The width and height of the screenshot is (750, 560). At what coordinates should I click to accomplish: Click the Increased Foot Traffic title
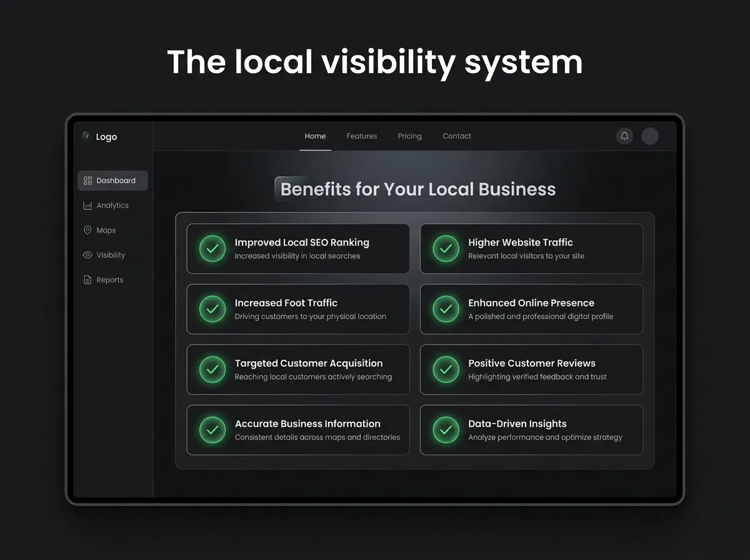click(x=286, y=303)
